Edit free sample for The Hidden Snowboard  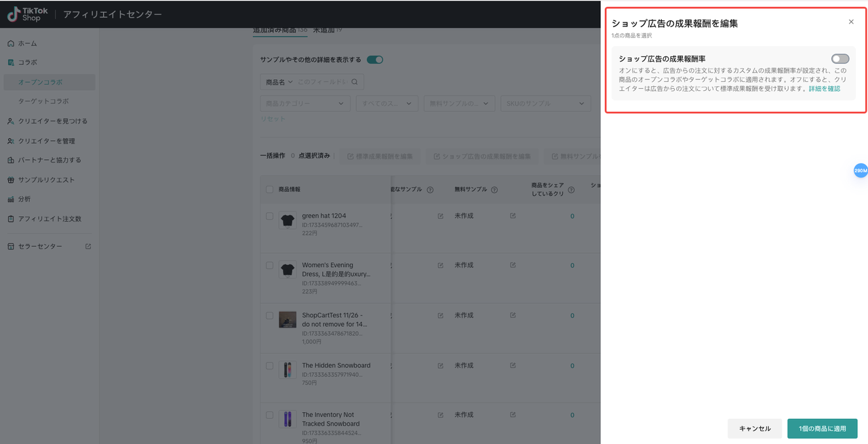click(513, 365)
